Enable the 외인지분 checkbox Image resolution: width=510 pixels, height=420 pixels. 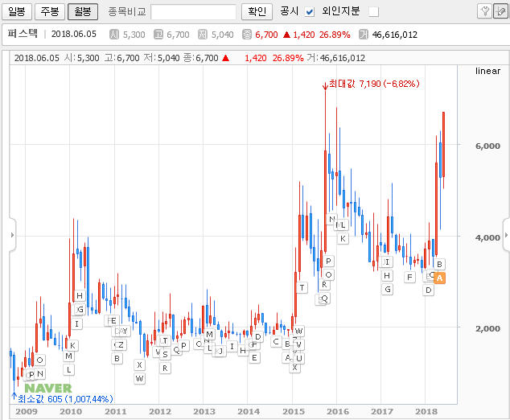point(373,11)
